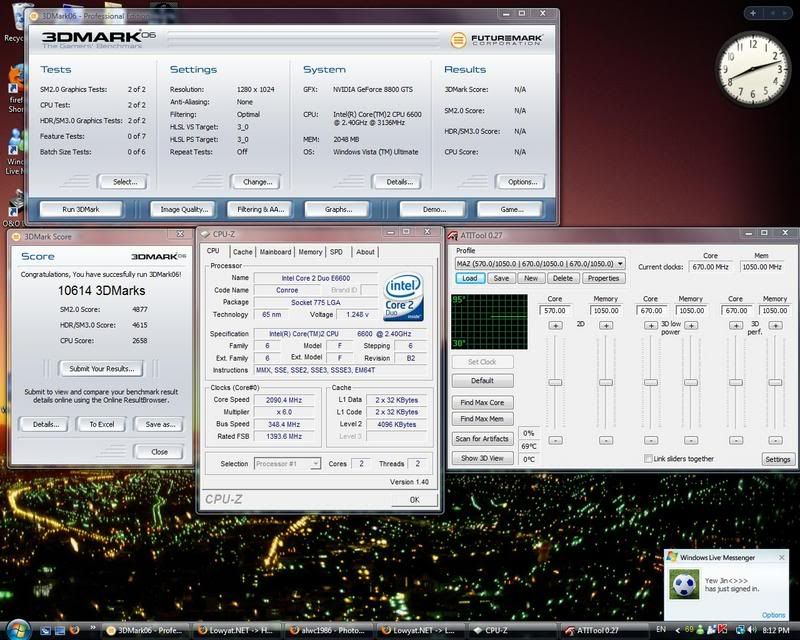Click the Options link in Messenger notification
The height and width of the screenshot is (640, 800).
[x=773, y=615]
